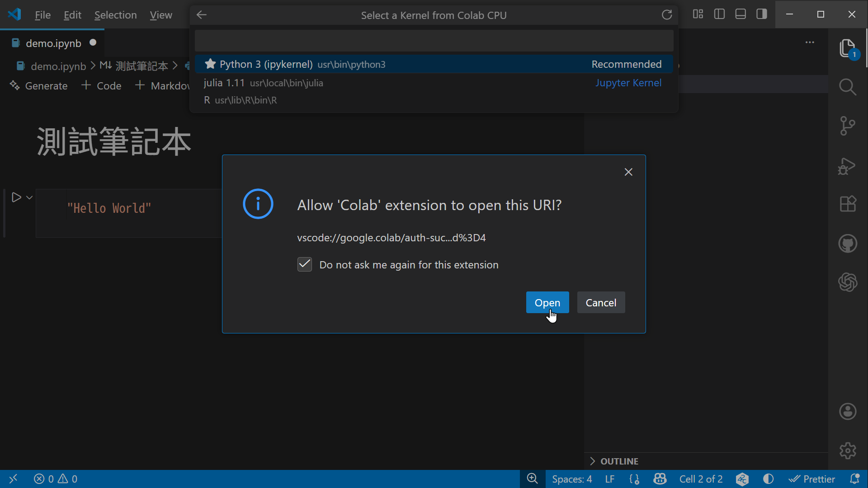This screenshot has height=488, width=868.
Task: Open the File menu
Action: pos(42,15)
